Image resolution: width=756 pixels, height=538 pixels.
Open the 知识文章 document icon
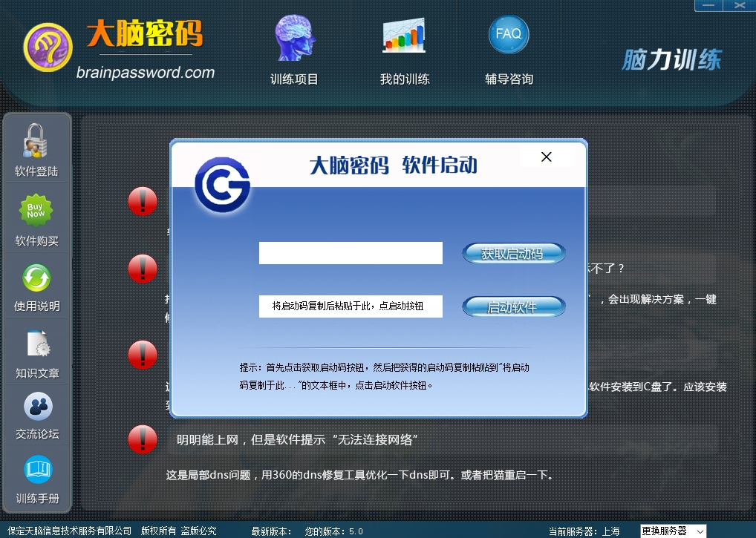38,344
